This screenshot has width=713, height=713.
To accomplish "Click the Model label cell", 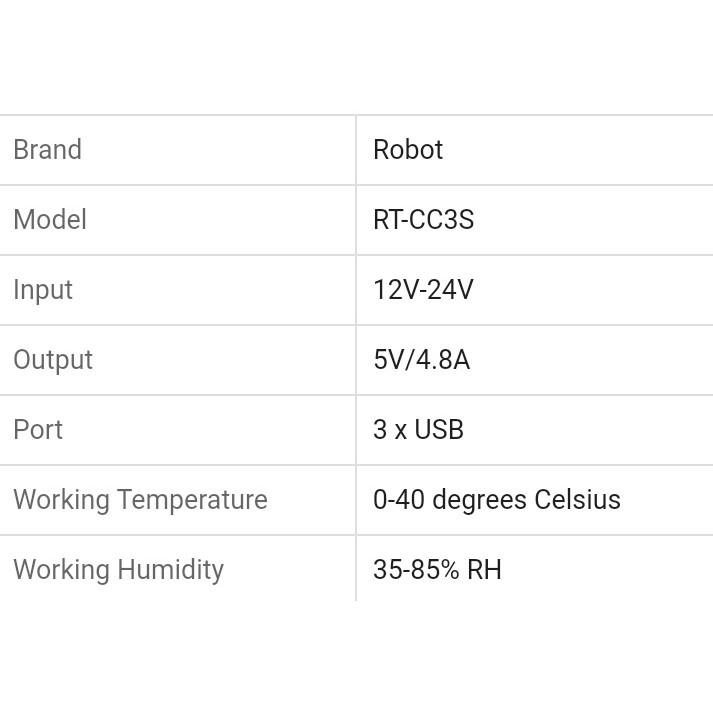I will [50, 220].
